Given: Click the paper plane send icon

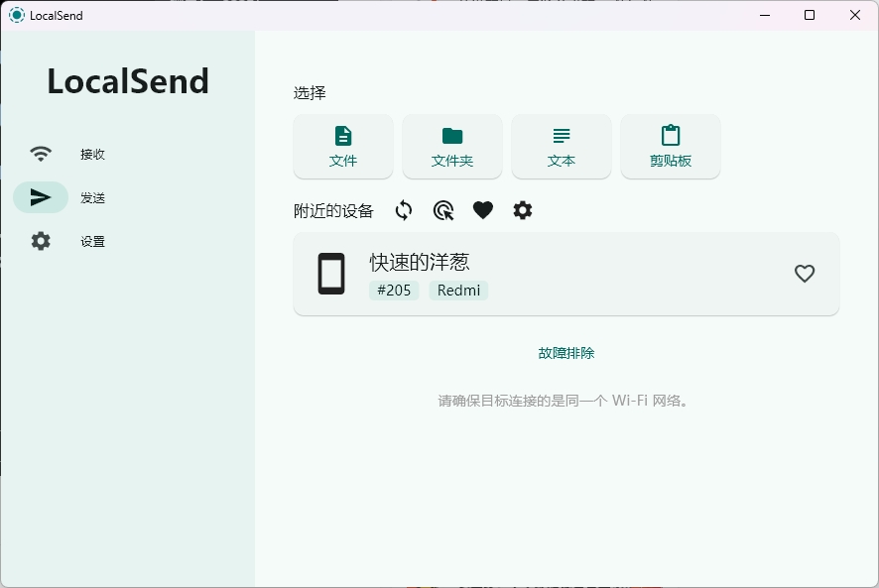Looking at the screenshot, I should coord(41,197).
